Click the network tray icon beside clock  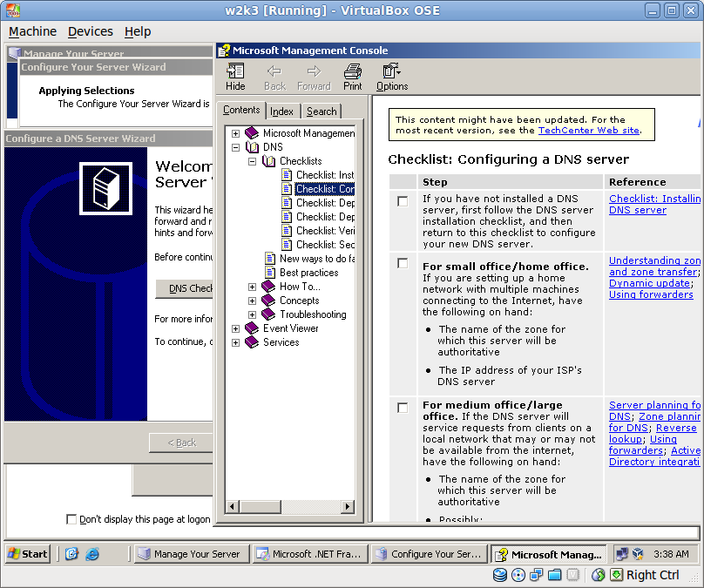(x=622, y=554)
